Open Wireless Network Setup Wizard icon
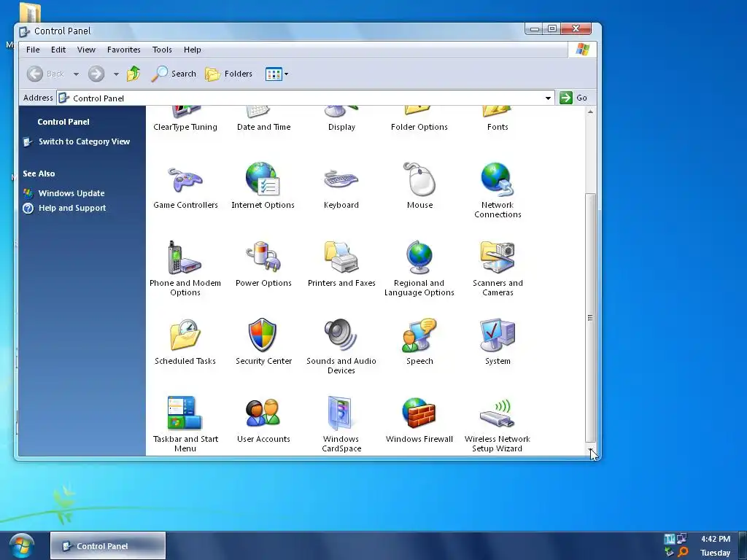Image resolution: width=747 pixels, height=560 pixels. (498, 413)
